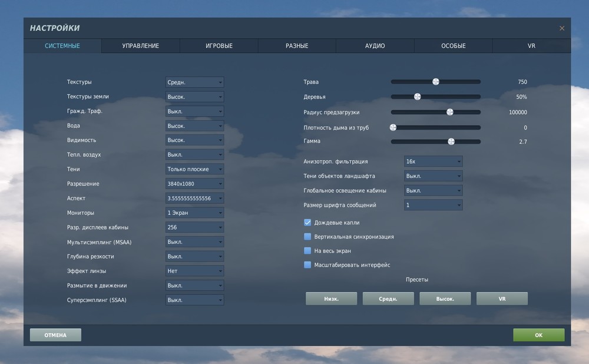Open the Тени dropdown set to Только плоские
Image resolution: width=589 pixels, height=364 pixels.
tap(194, 169)
